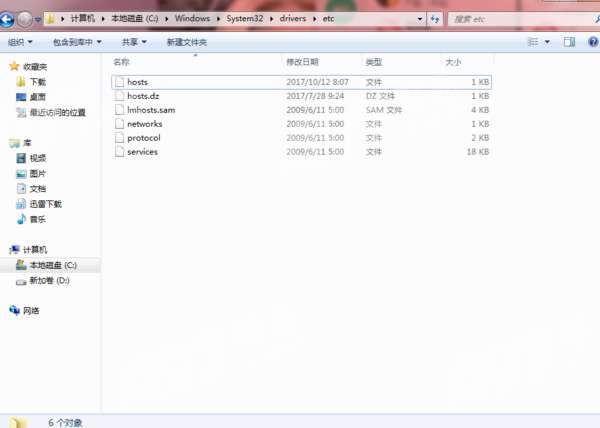Select 本地磁盘 (C:) in the navigation pane
Screen dimensions: 600x428
[x=53, y=265]
